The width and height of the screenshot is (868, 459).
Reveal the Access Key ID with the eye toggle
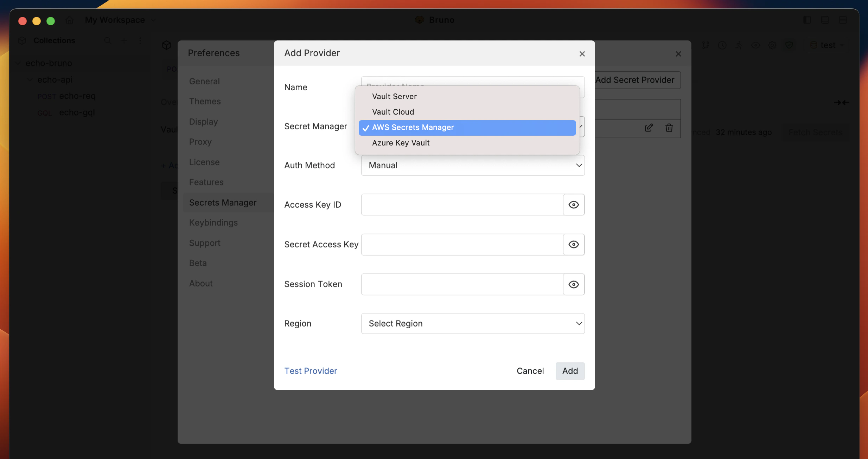coord(573,205)
